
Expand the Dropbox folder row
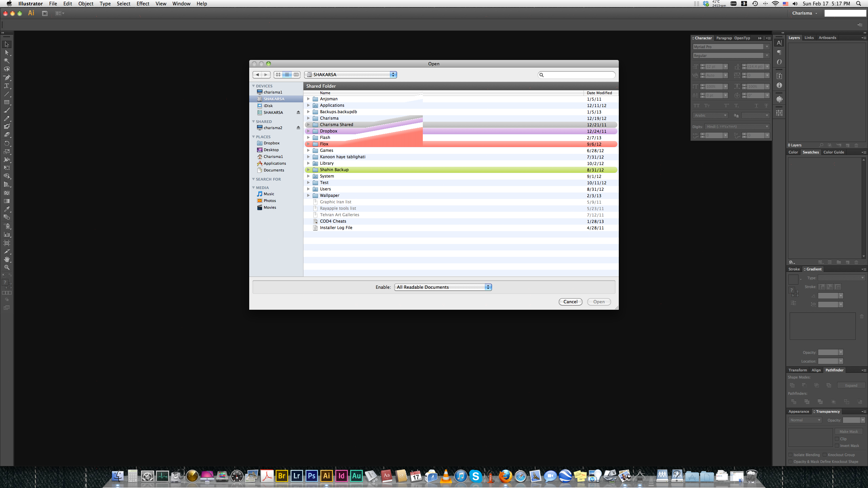pos(308,131)
